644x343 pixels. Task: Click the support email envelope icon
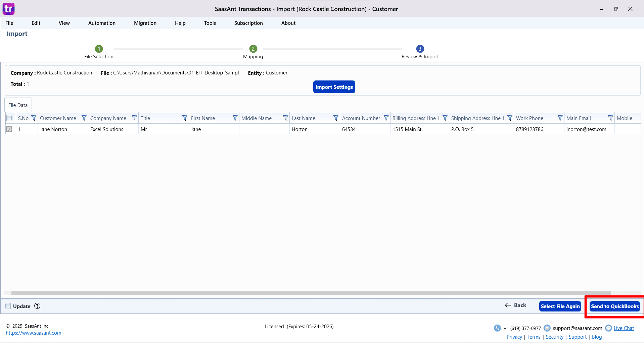(x=547, y=328)
